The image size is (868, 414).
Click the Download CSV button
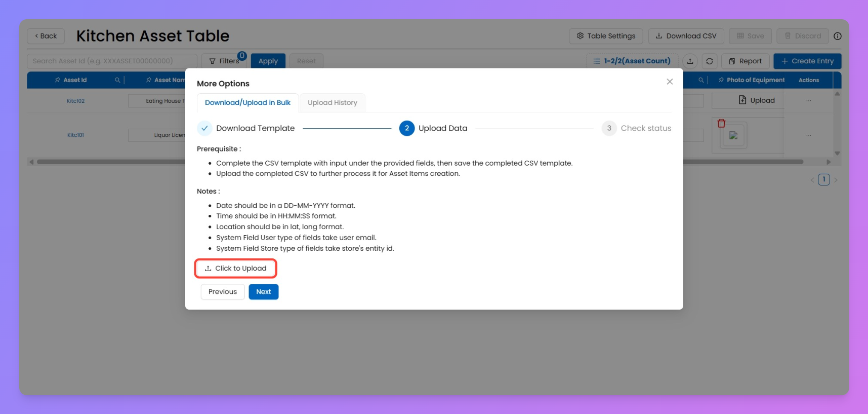point(686,36)
